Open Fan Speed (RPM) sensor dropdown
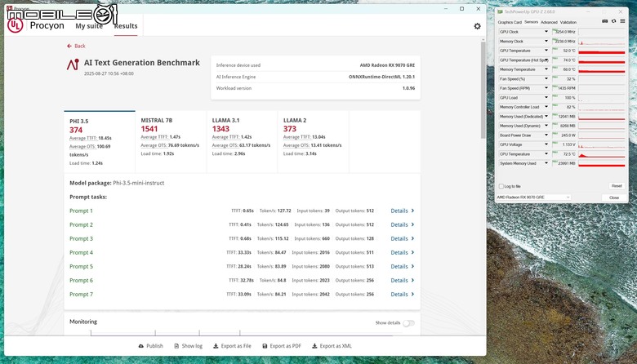The height and width of the screenshot is (364, 637). click(x=546, y=88)
